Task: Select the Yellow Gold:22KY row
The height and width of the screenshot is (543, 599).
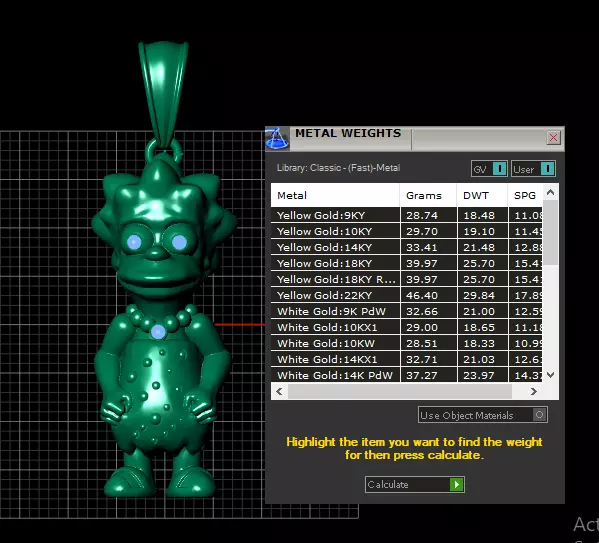Action: (406, 295)
